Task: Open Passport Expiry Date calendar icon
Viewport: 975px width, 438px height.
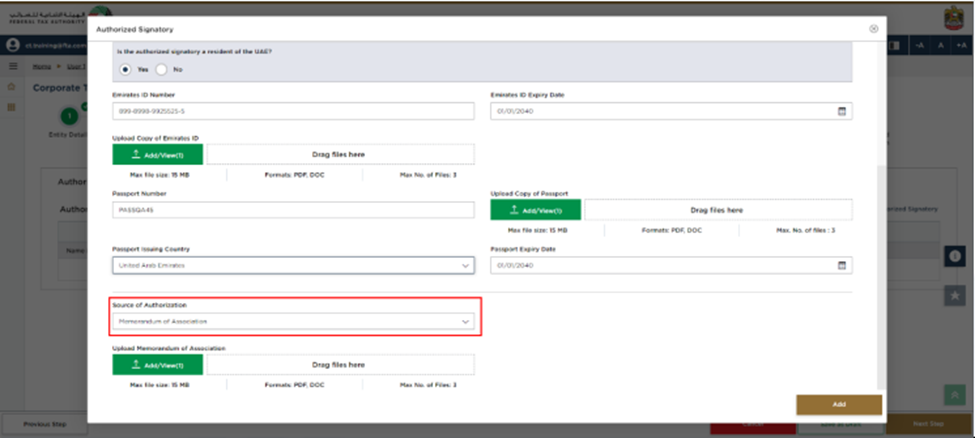Action: pyautogui.click(x=842, y=265)
